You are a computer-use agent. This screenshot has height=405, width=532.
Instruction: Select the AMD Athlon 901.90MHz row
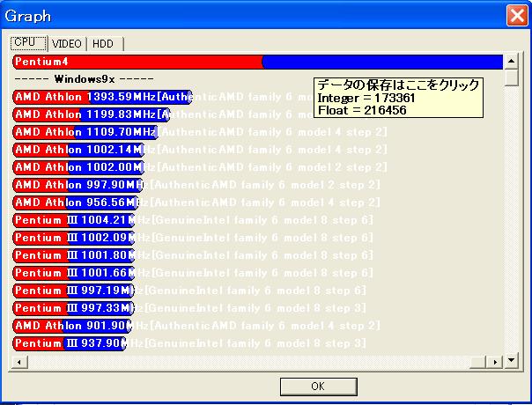tap(196, 327)
